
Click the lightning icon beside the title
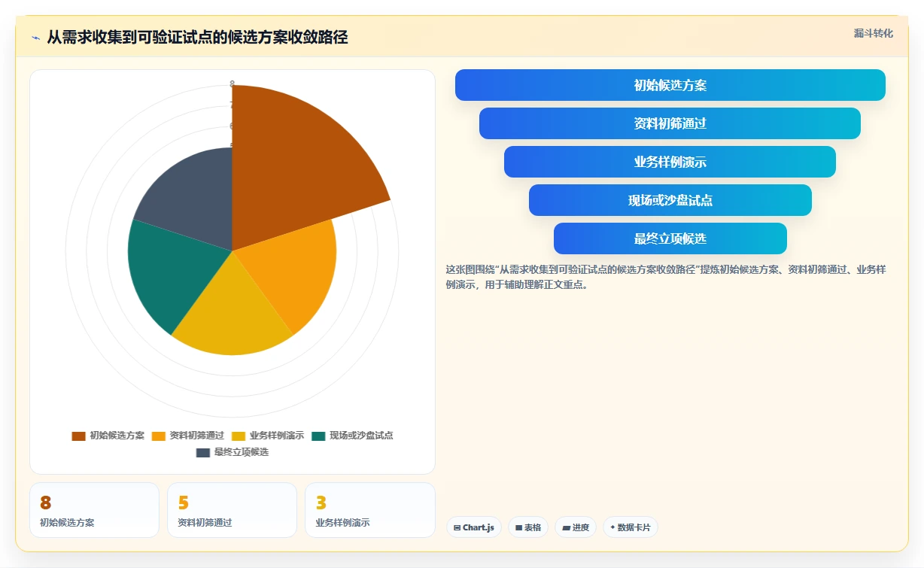click(x=35, y=38)
